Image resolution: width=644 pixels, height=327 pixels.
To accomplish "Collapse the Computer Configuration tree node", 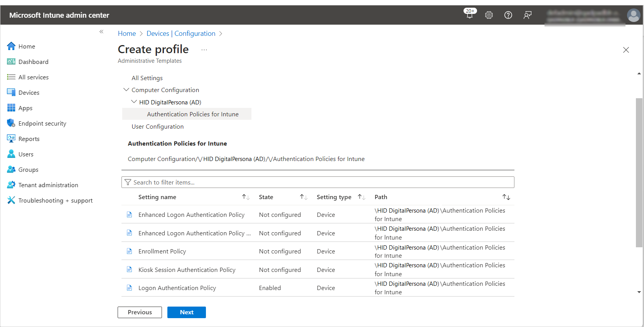I will [126, 90].
